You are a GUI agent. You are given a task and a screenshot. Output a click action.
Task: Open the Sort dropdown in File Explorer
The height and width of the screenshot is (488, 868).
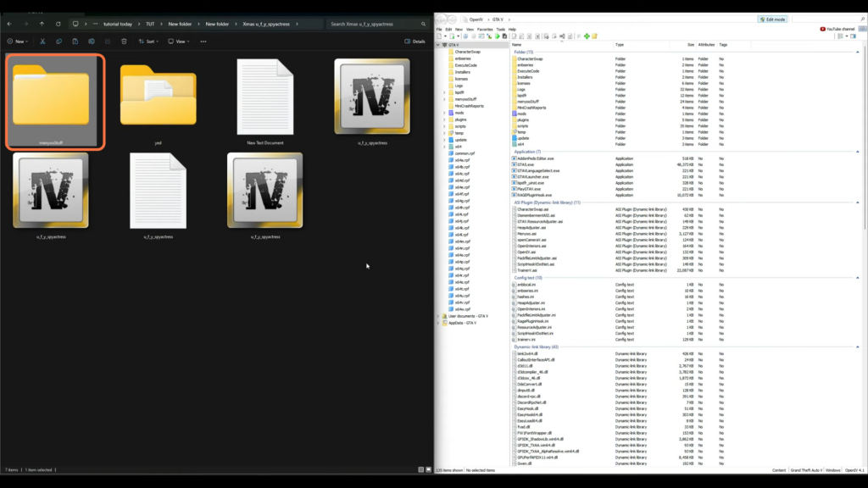[148, 42]
